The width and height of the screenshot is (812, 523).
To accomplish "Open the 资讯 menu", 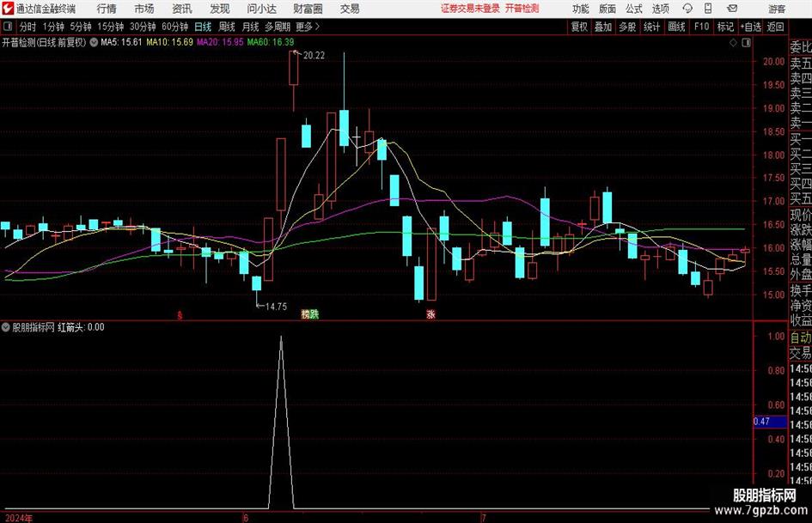I will click(x=182, y=9).
